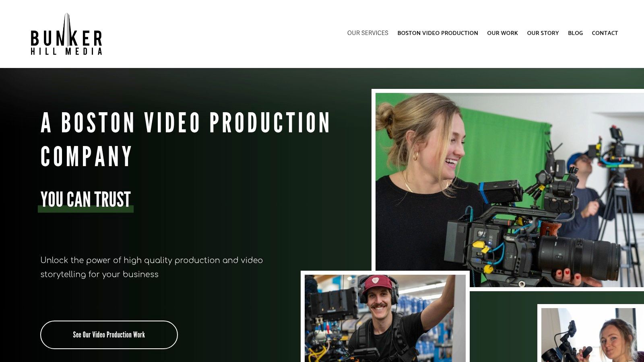Click the Unlock the power tagline paragraph
This screenshot has width=644, height=362.
(x=152, y=267)
